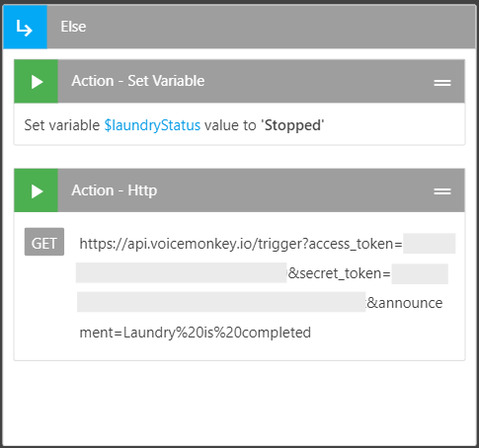Viewport: 479px width, 448px height.
Task: Click the redacted block after access_token=
Action: pyautogui.click(x=430, y=244)
